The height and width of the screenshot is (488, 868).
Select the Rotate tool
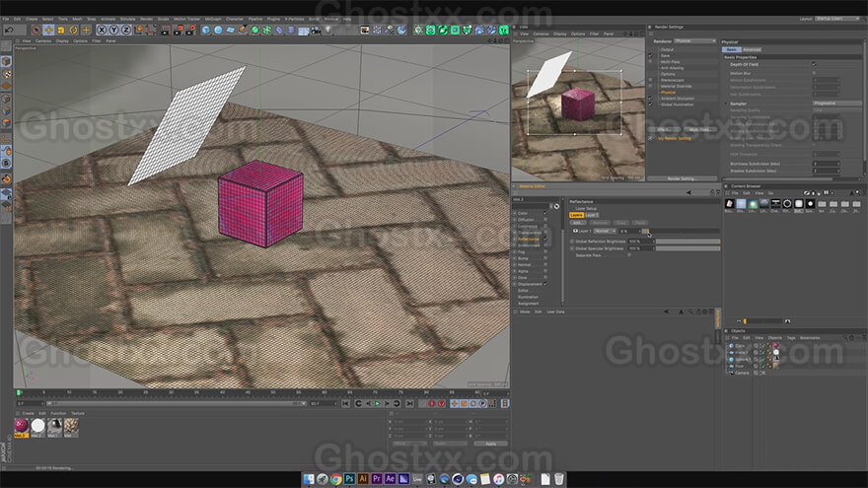(x=73, y=30)
